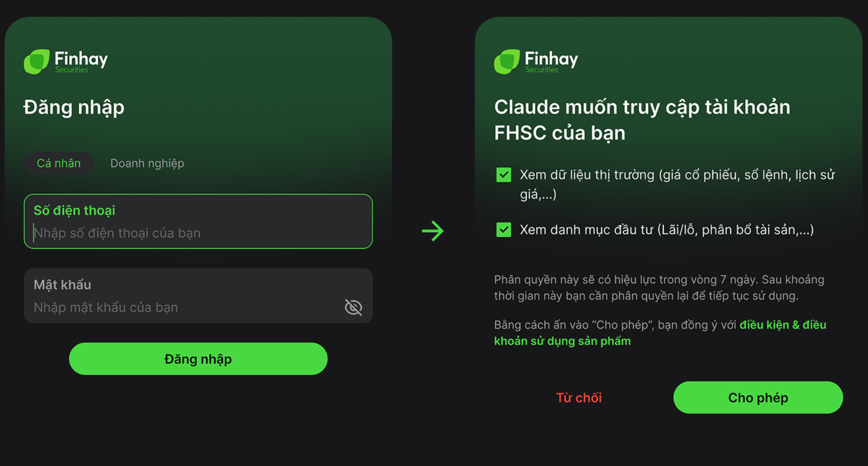Toggle password visibility eye icon
868x466 pixels.
pyautogui.click(x=353, y=307)
